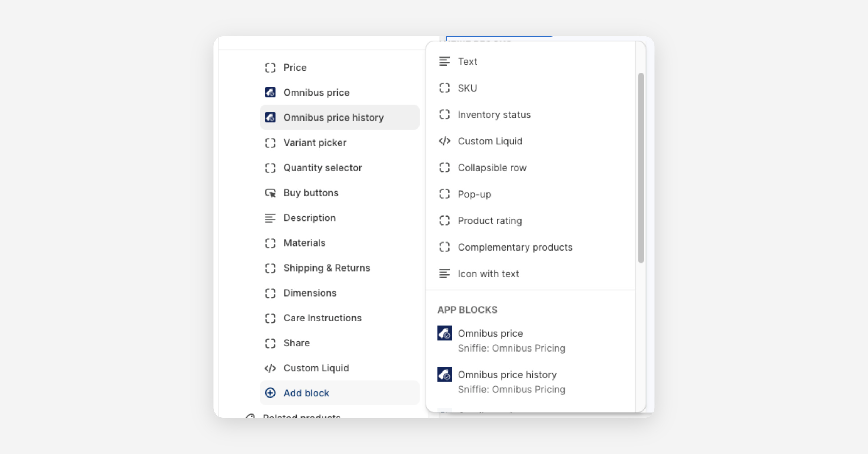Click the code icon of the sidebar Custom Liquid block
Screen dimensions: 868x454
[270, 368]
